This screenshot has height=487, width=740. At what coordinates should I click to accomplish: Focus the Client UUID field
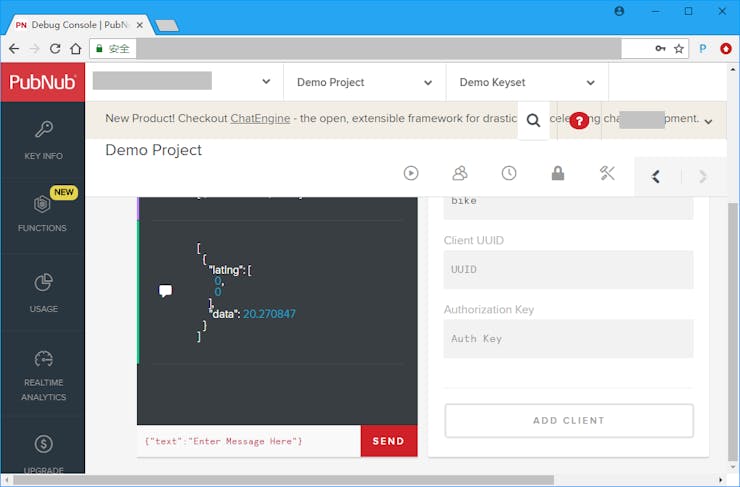[x=568, y=269]
